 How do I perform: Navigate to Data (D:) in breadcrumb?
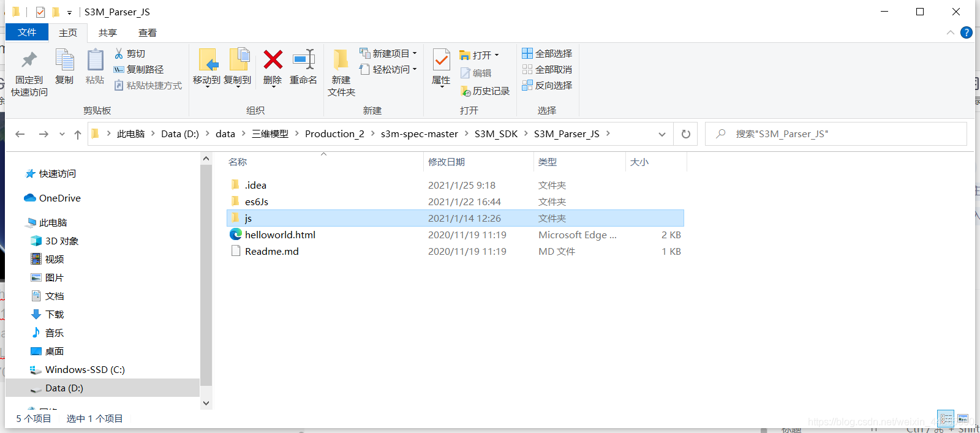tap(180, 134)
